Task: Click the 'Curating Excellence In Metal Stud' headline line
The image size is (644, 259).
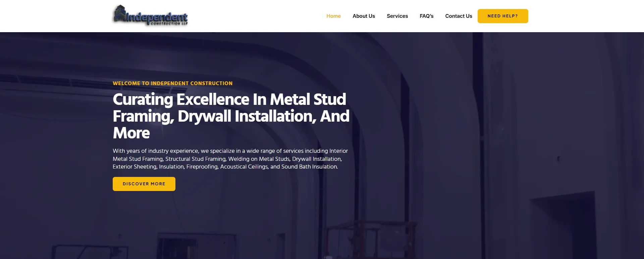Action: tap(229, 100)
